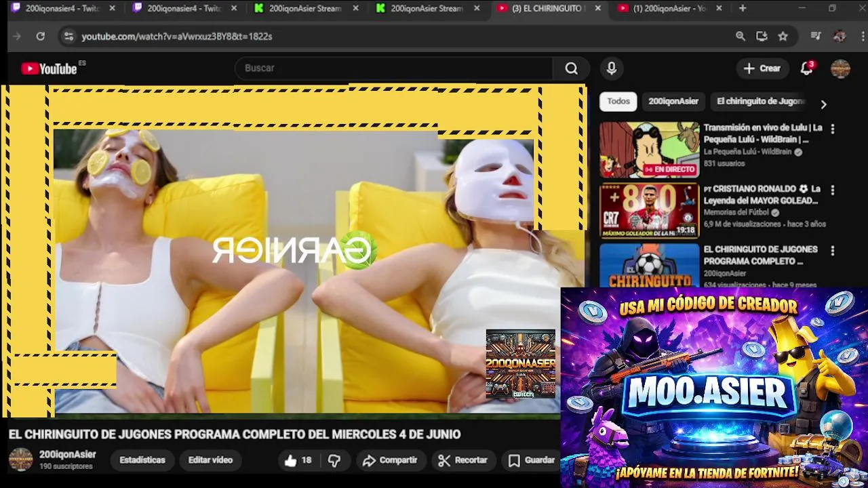Click the address bar URL
868x488 pixels.
(177, 37)
